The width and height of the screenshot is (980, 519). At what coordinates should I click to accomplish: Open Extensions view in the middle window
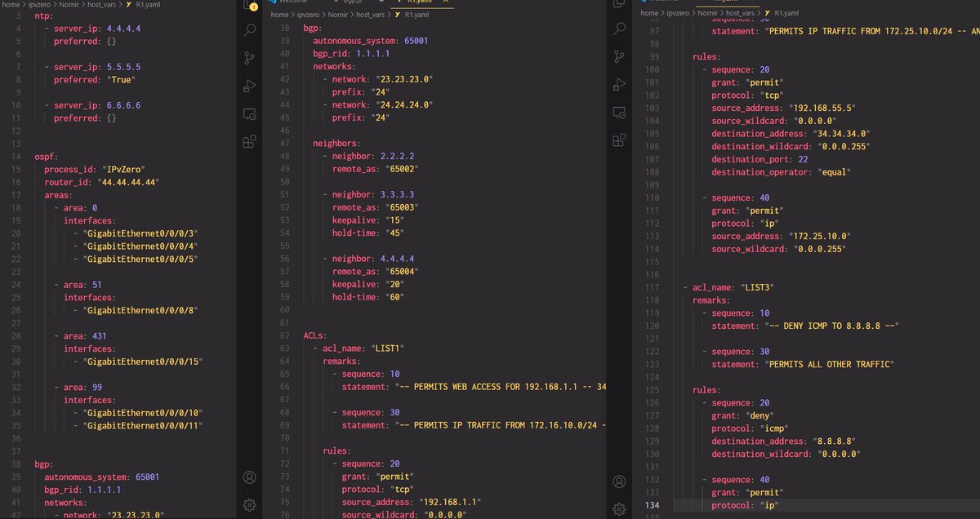[251, 141]
